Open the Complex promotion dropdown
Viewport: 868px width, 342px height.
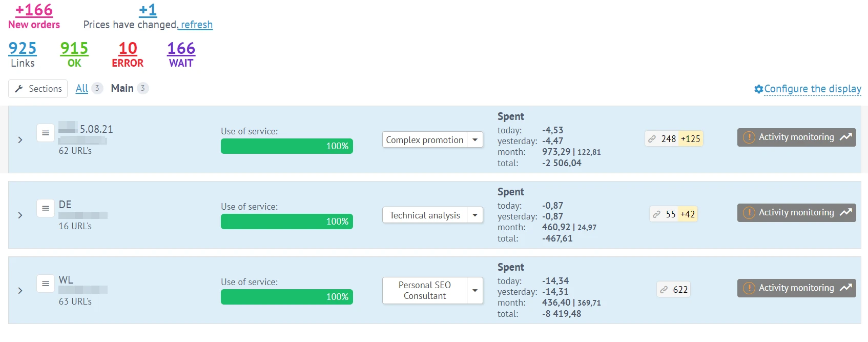(475, 139)
